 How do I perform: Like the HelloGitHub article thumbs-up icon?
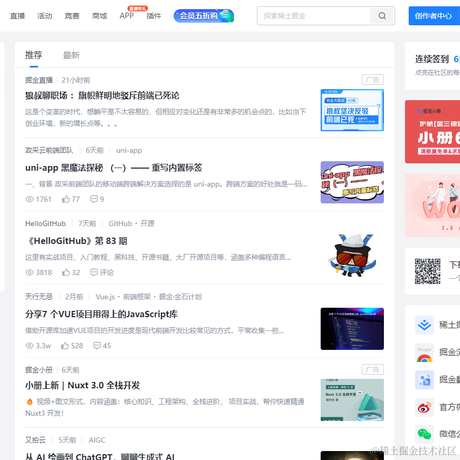66,273
